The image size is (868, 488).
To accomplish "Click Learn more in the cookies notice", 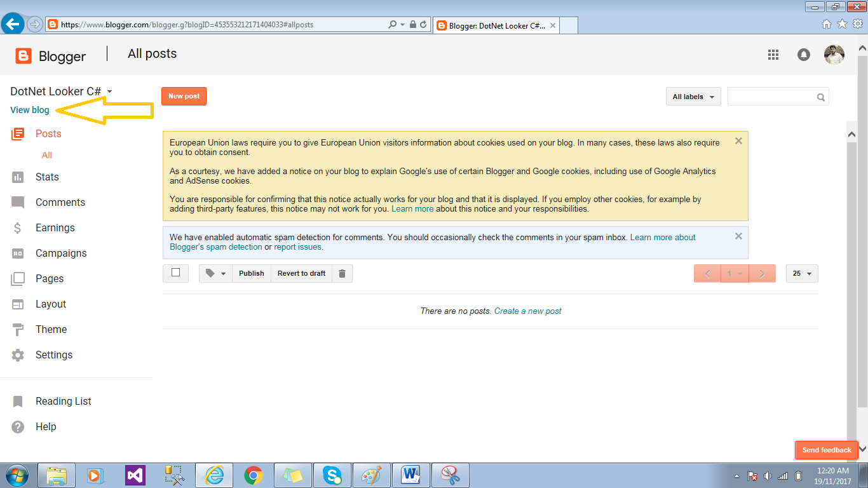I will pyautogui.click(x=412, y=208).
